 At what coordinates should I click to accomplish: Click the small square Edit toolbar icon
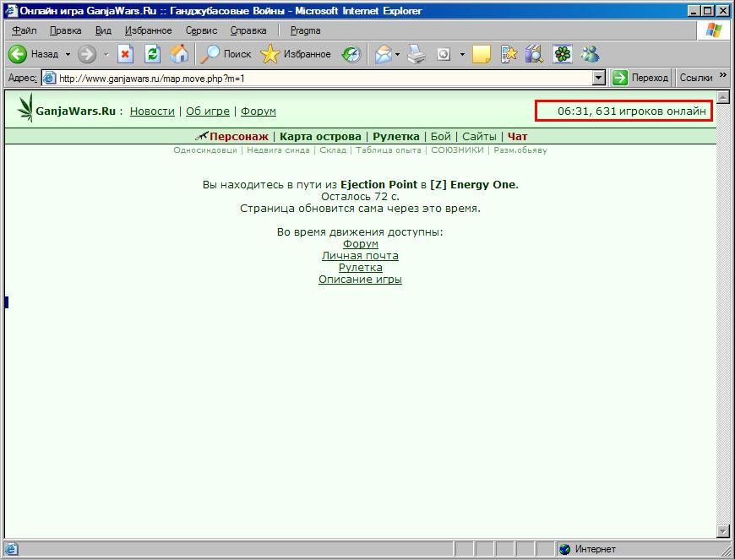click(444, 54)
